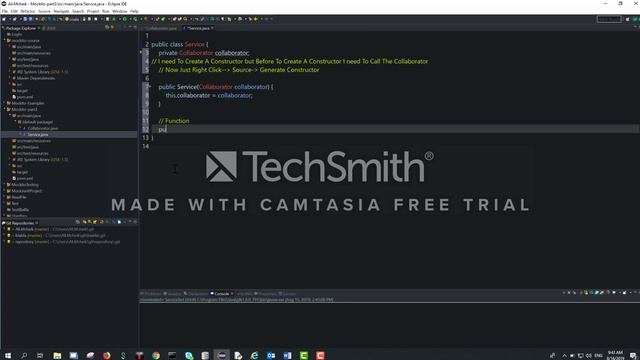Open the taskbar search icon
This screenshot has height=360, width=640.
pos(24,356)
